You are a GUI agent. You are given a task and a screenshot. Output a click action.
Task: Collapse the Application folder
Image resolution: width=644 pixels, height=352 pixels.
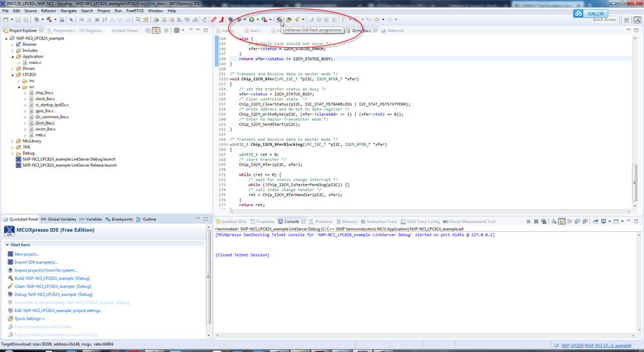(12, 57)
